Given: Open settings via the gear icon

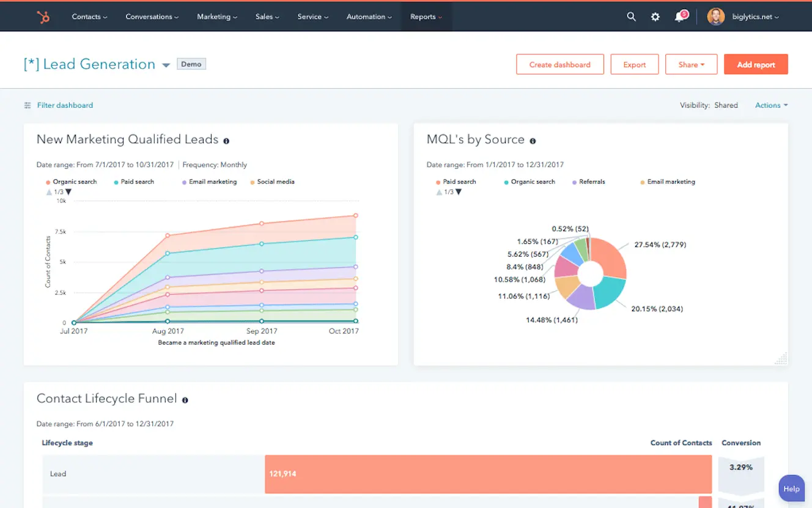Looking at the screenshot, I should tap(655, 17).
